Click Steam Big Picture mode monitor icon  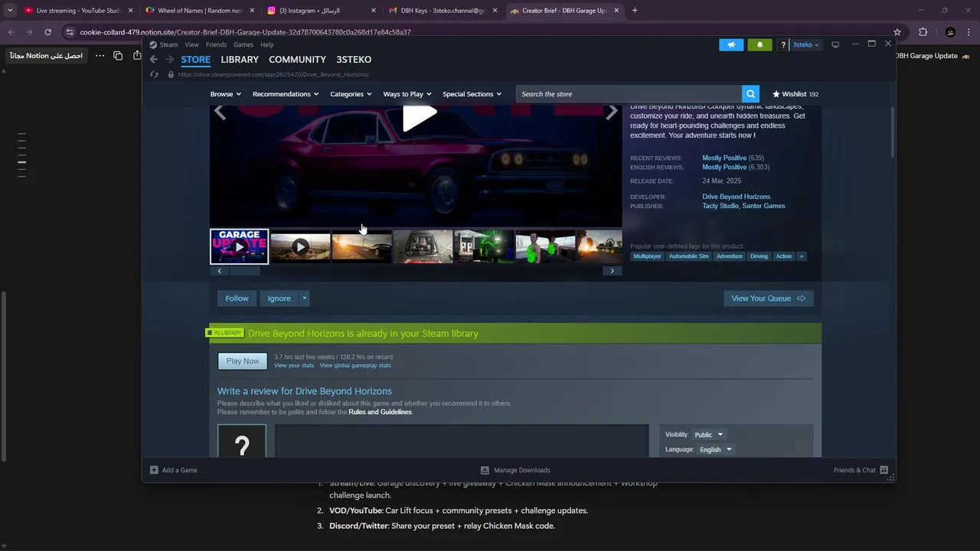(835, 44)
